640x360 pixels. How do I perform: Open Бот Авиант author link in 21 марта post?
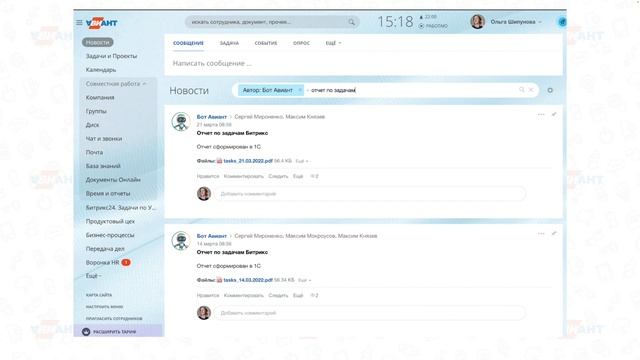pos(211,117)
